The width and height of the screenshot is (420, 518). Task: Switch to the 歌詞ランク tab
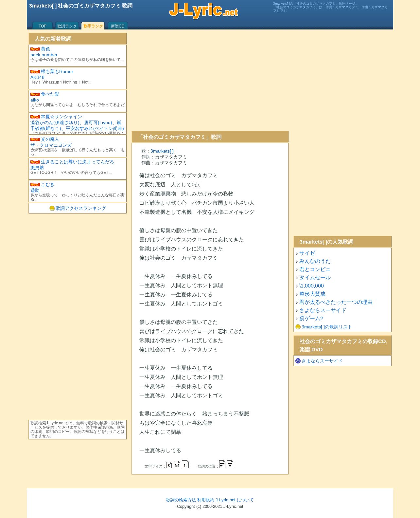[67, 26]
